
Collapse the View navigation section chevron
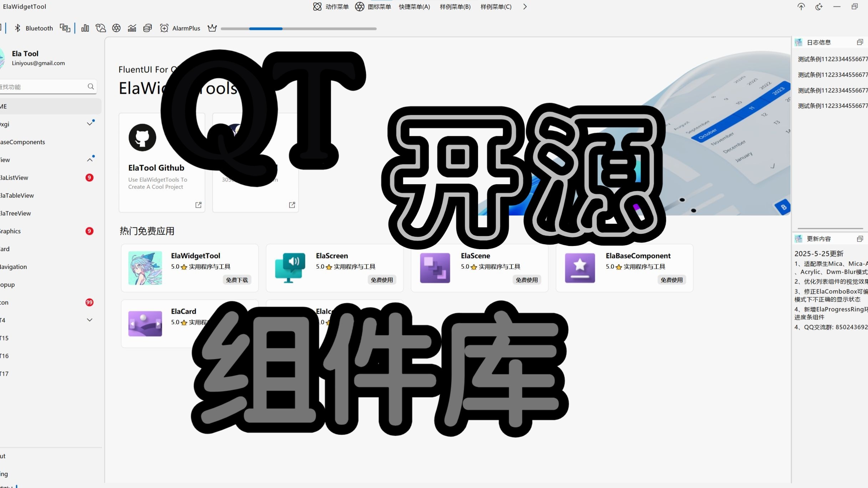pos(90,160)
